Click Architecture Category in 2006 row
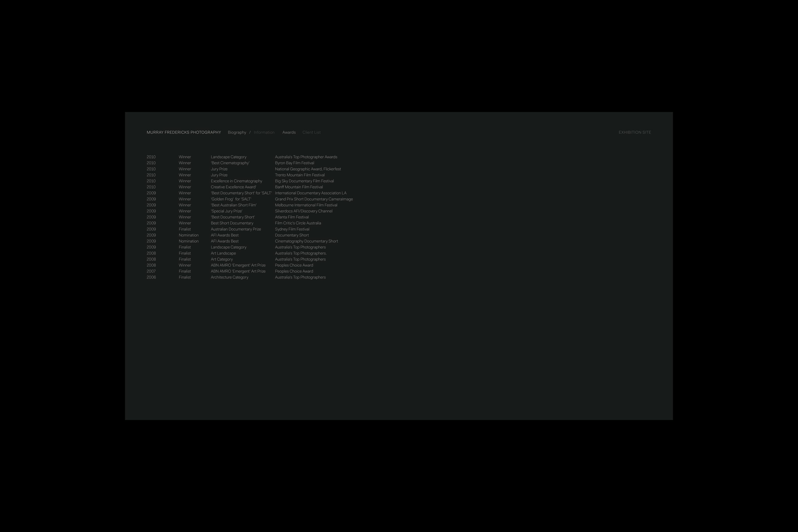Image resolution: width=798 pixels, height=532 pixels. pyautogui.click(x=229, y=277)
